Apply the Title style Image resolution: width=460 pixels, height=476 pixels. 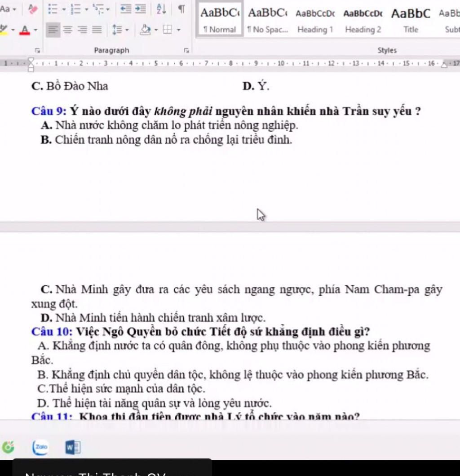411,19
